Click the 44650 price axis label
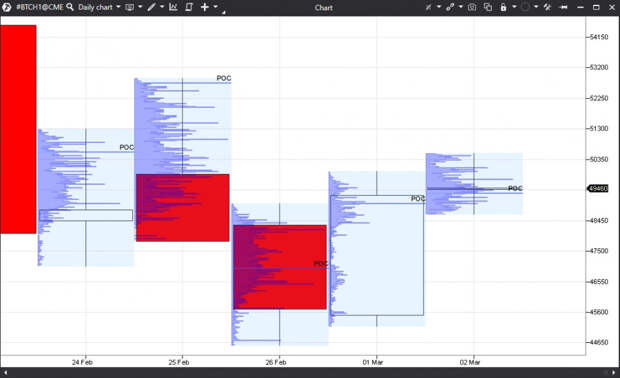Image resolution: width=620 pixels, height=378 pixels. (599, 342)
